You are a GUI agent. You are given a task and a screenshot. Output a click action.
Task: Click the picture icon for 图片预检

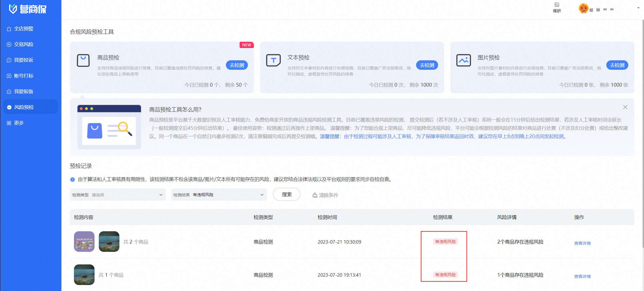click(x=464, y=61)
